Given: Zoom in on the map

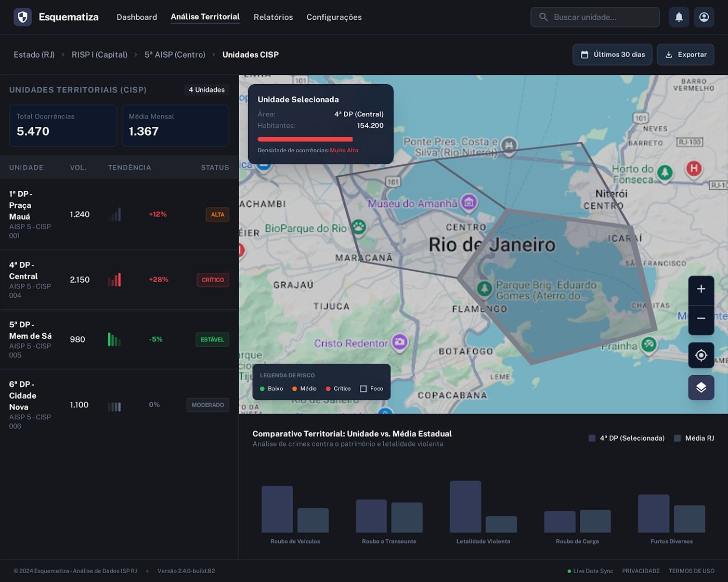Looking at the screenshot, I should 701,289.
